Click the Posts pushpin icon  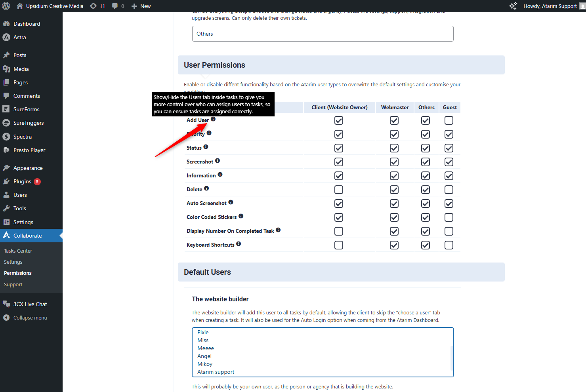(x=6, y=55)
